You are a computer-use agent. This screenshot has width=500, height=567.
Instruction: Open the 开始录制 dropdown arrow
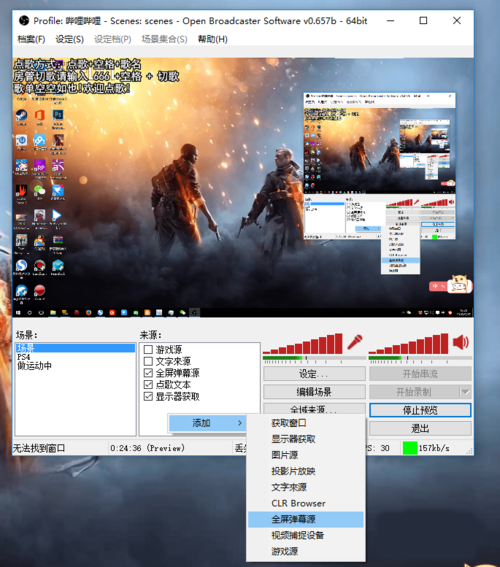(465, 392)
